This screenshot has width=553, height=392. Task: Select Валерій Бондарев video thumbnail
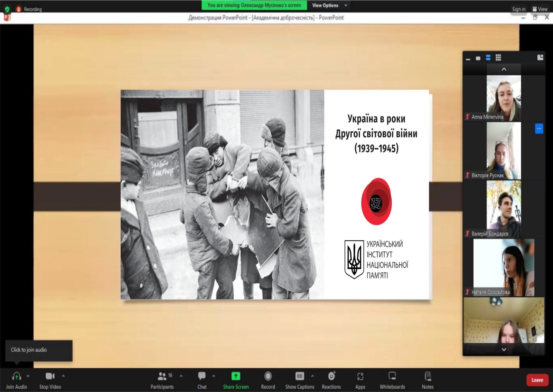(504, 209)
